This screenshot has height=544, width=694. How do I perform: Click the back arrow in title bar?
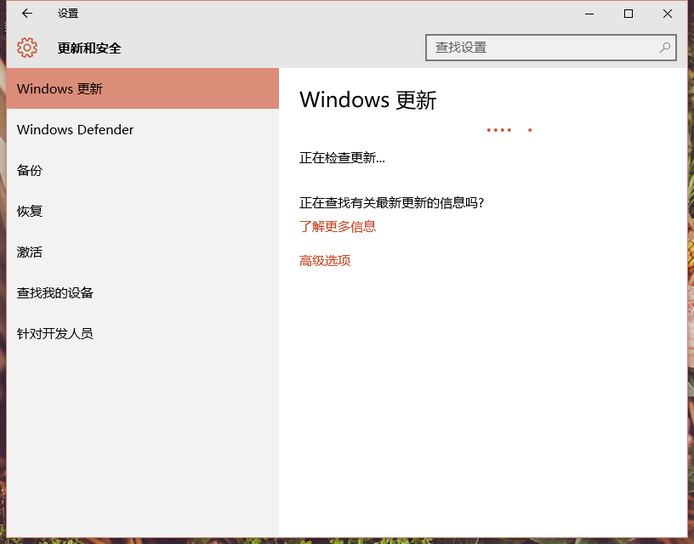[x=27, y=14]
